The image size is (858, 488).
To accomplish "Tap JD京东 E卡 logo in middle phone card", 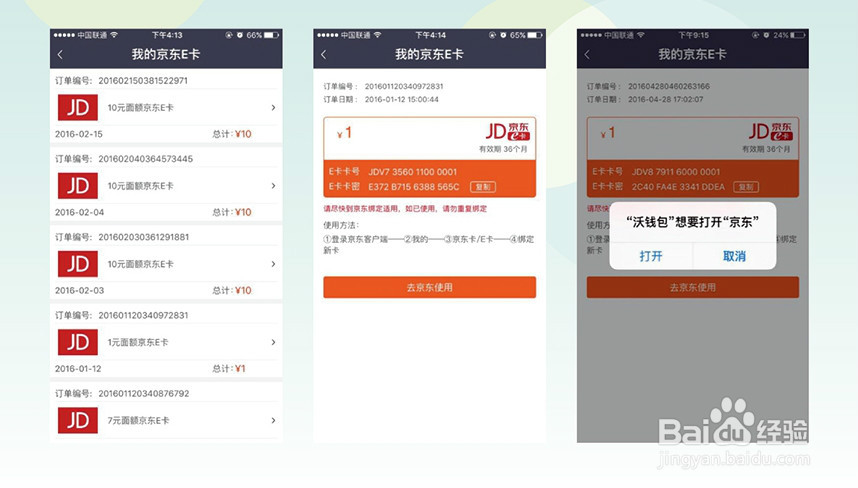I will tap(507, 132).
